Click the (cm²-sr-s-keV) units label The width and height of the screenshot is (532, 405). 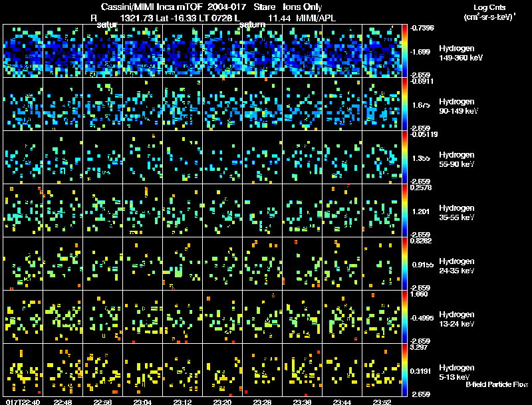[x=489, y=17]
